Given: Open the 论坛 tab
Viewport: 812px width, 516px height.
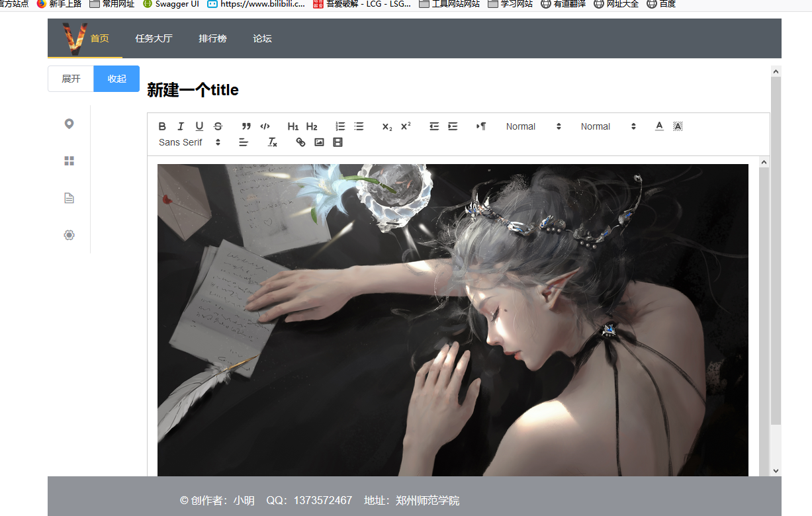Looking at the screenshot, I should click(262, 38).
